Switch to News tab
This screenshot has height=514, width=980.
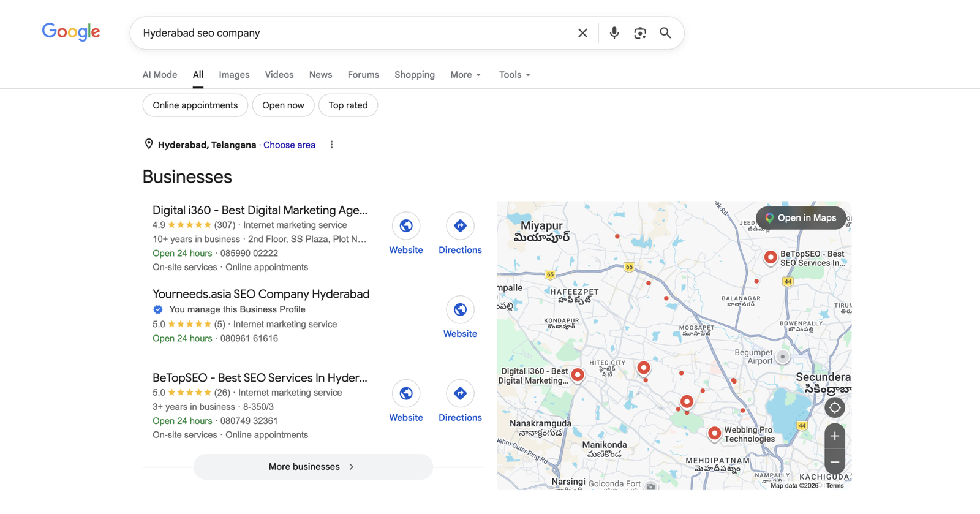pos(320,75)
